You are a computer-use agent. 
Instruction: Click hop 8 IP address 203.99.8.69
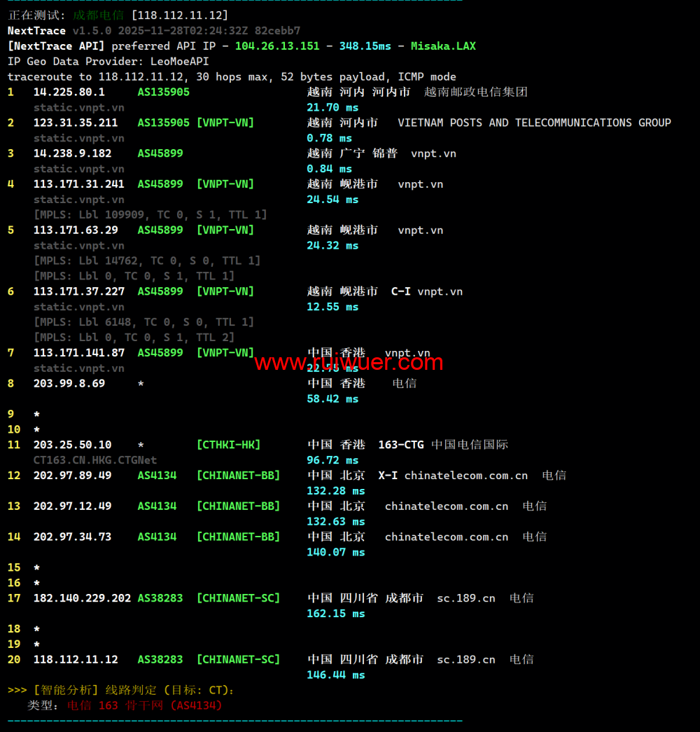click(69, 383)
